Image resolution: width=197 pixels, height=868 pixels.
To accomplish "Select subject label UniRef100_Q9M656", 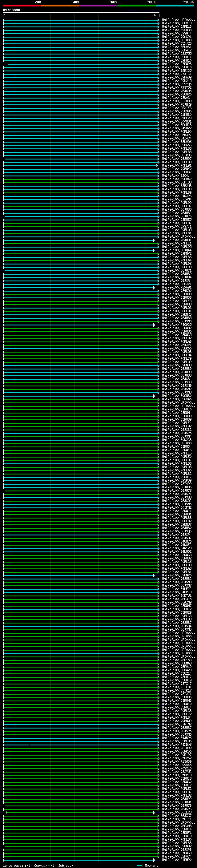I will pyautogui.click(x=177, y=145).
